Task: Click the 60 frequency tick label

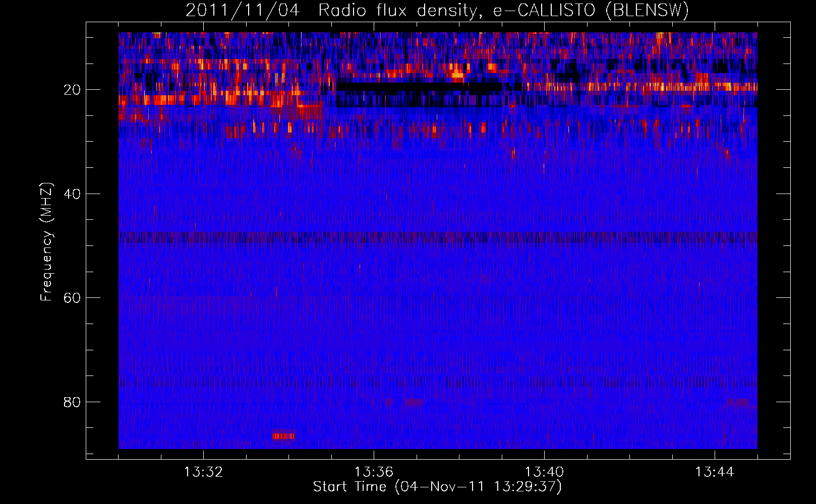Action: [72, 298]
